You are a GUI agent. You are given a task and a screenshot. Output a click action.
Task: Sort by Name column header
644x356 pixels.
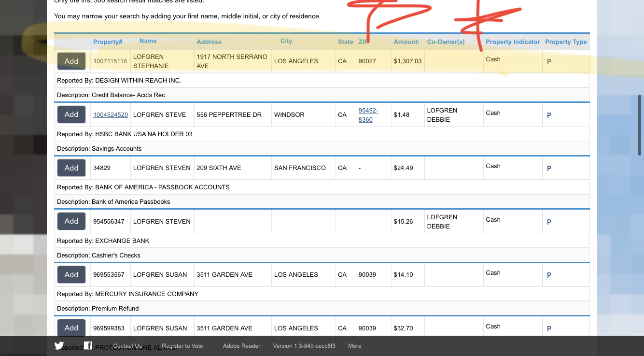point(148,41)
